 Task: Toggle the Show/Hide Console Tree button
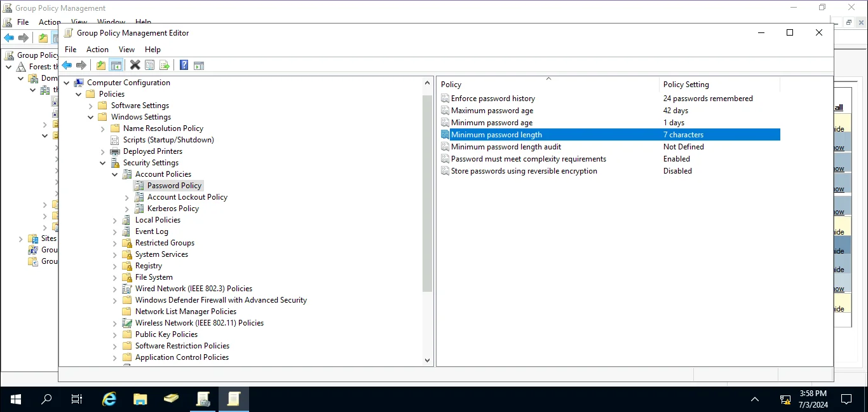point(116,65)
